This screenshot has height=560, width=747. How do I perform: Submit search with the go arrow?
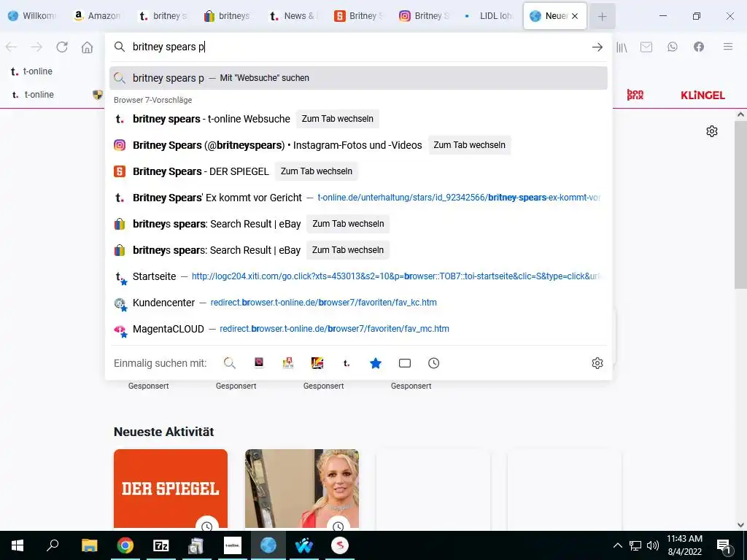[597, 47]
